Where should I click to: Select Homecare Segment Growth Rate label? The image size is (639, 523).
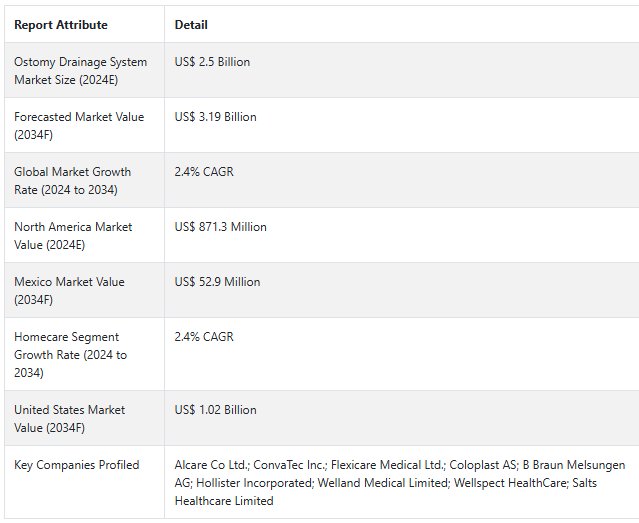click(71, 355)
